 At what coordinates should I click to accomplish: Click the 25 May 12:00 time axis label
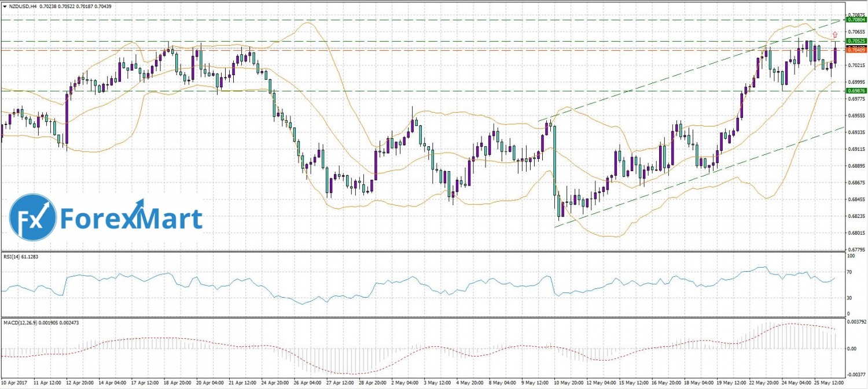(830, 383)
